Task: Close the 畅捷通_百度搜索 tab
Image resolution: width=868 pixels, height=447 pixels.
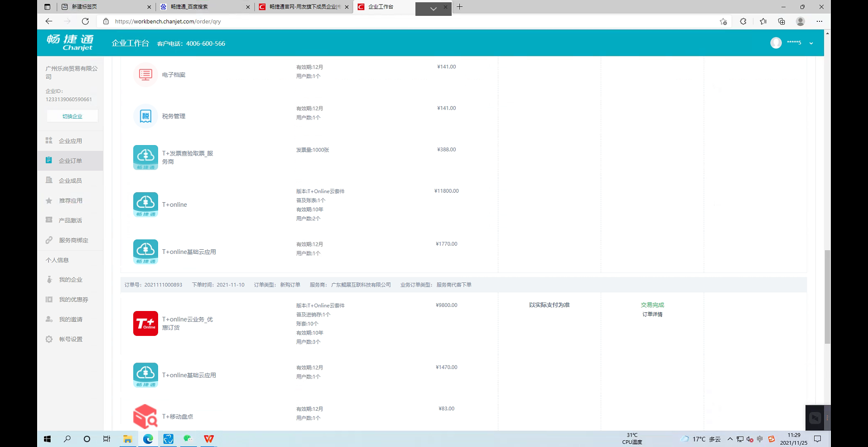Action: pyautogui.click(x=248, y=7)
